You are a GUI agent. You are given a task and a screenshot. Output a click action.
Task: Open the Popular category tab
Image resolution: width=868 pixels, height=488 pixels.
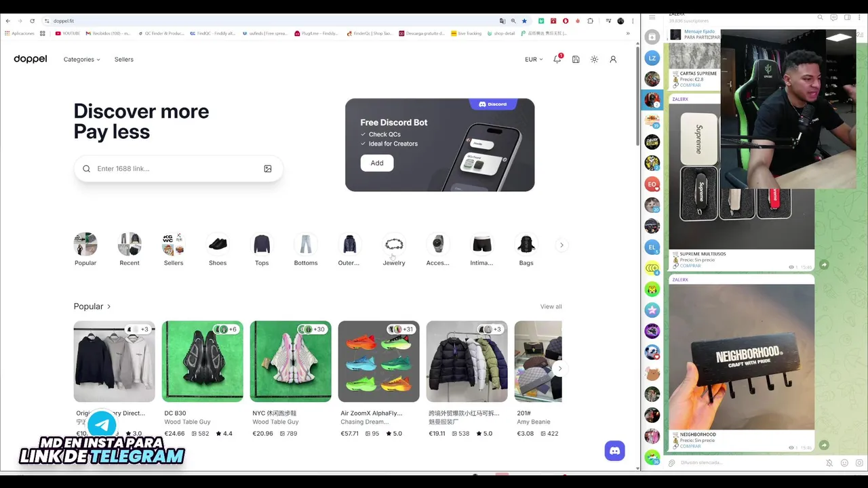[x=85, y=249]
